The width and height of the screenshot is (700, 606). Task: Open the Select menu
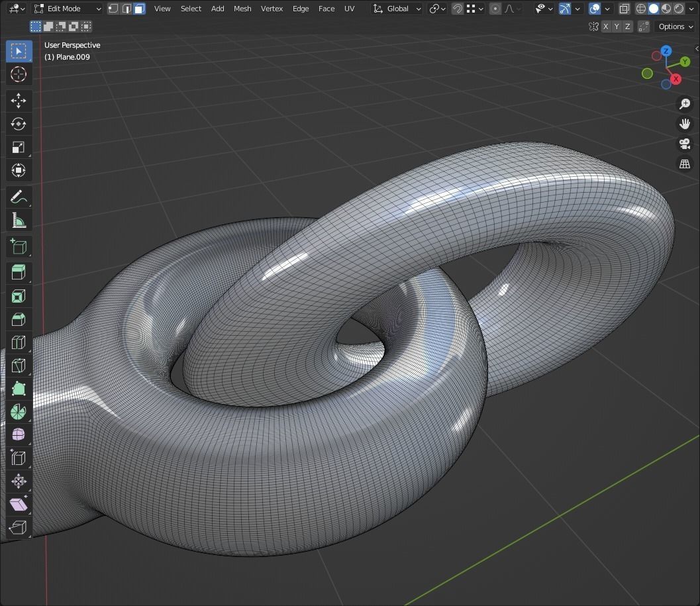pyautogui.click(x=191, y=9)
